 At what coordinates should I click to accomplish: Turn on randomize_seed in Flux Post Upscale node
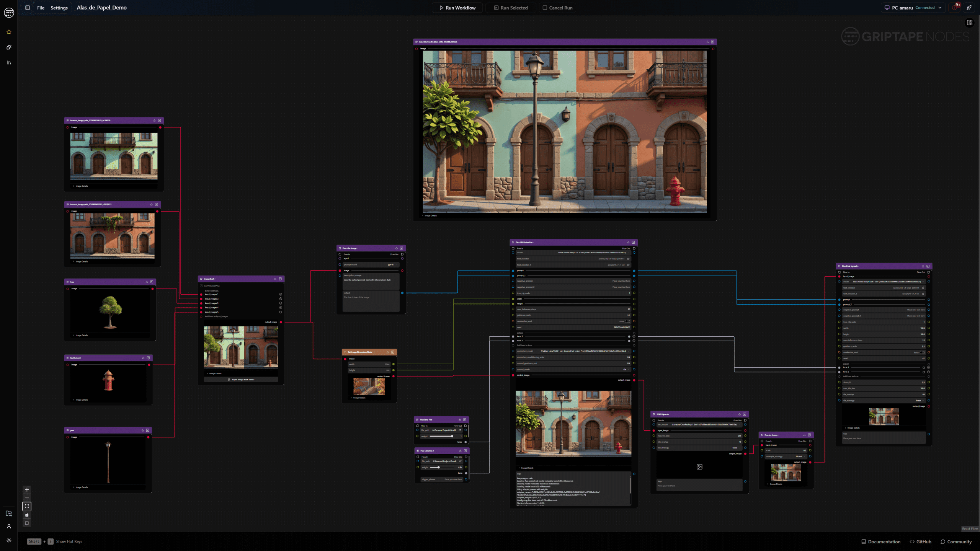(x=921, y=352)
